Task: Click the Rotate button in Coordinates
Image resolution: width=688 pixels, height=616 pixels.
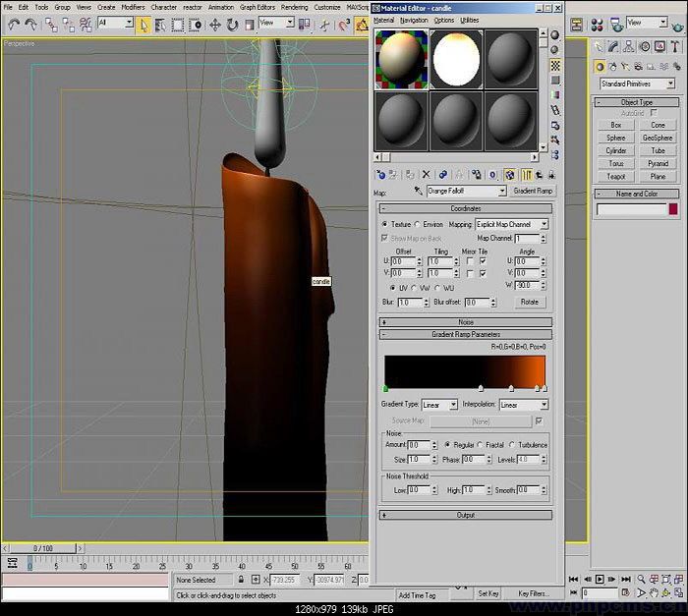Action: coord(529,302)
